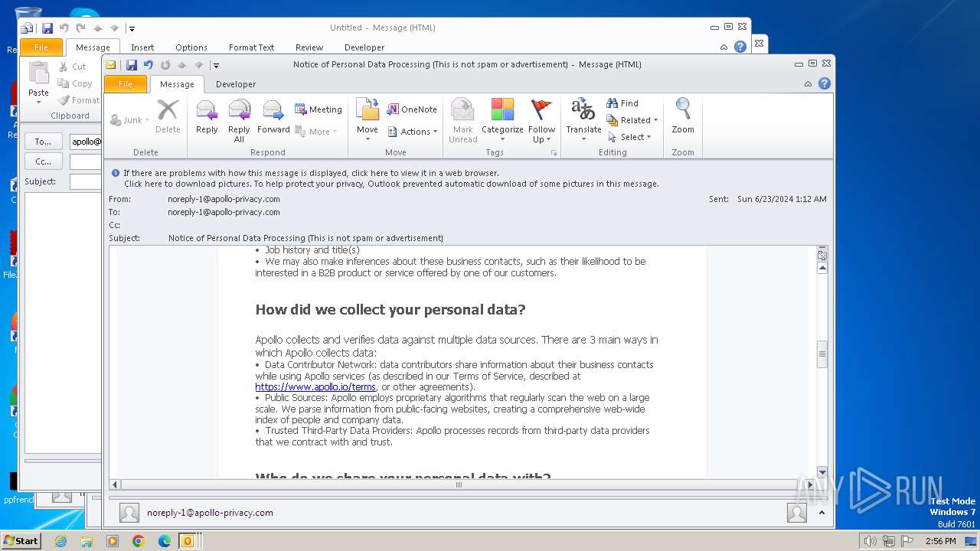Click Find in the Editing group
Screen dimensions: 980x551
click(x=622, y=103)
